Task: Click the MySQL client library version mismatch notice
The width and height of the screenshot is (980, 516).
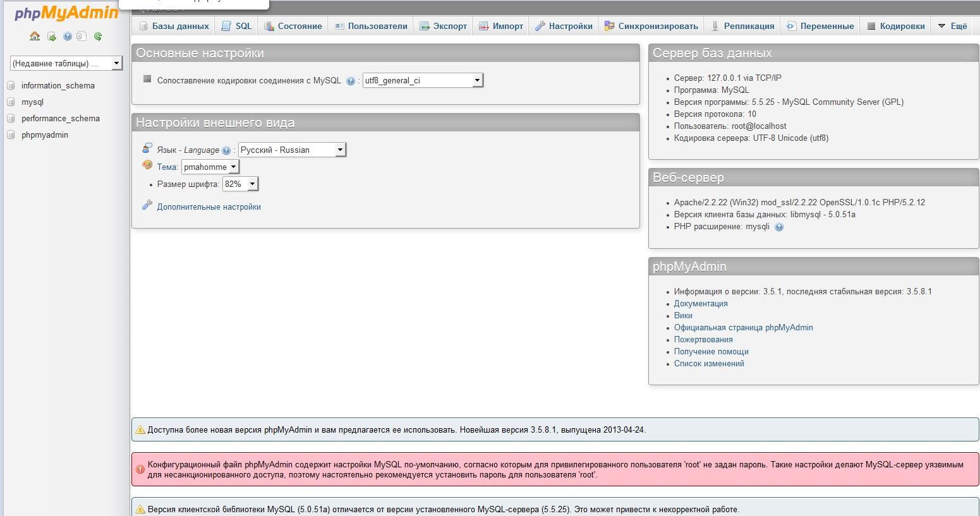Action: pyautogui.click(x=555, y=507)
